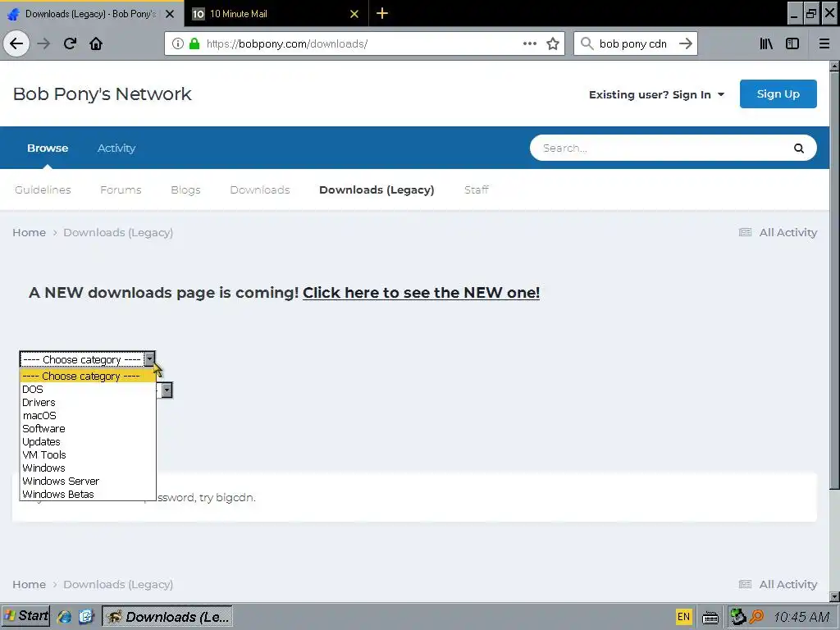Reload the current page
This screenshot has width=840, height=630.
70,43
